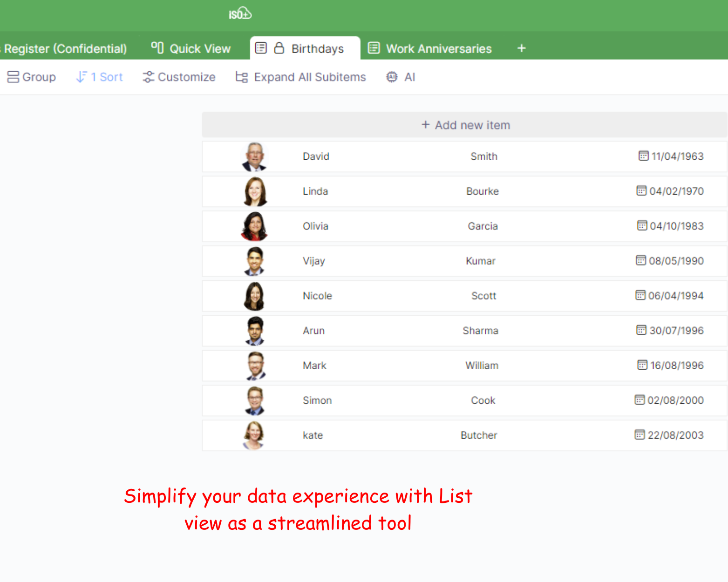Switch to the Work Anniversaries tab

[x=438, y=49]
